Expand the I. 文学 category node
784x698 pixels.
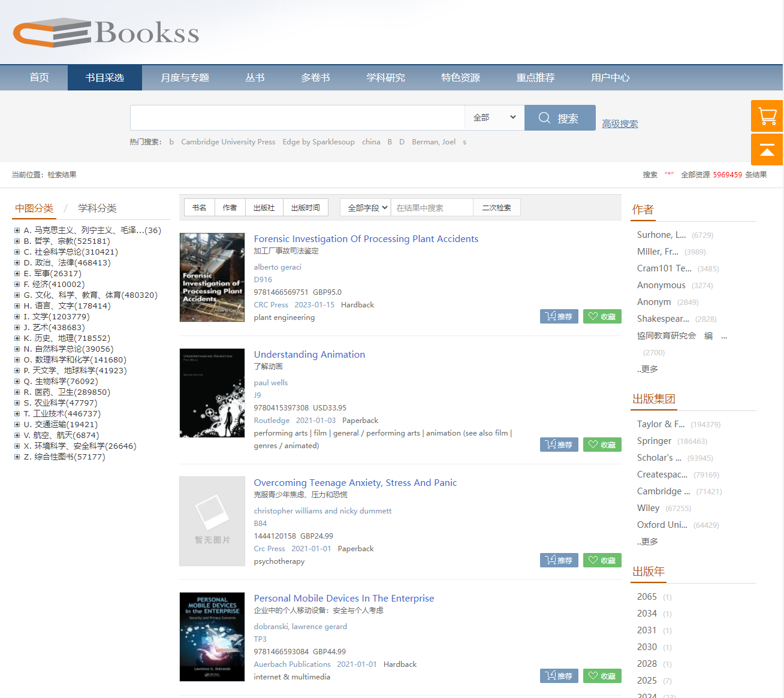[x=17, y=317]
